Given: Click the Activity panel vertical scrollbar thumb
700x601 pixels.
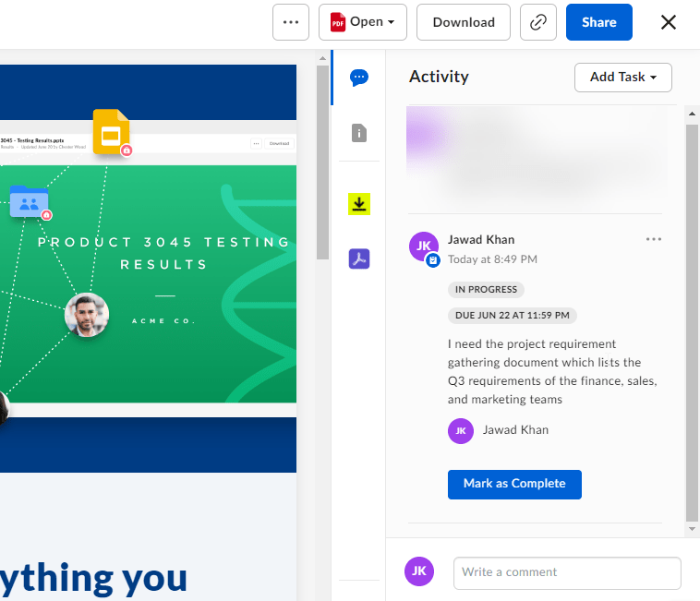Looking at the screenshot, I should click(x=692, y=322).
